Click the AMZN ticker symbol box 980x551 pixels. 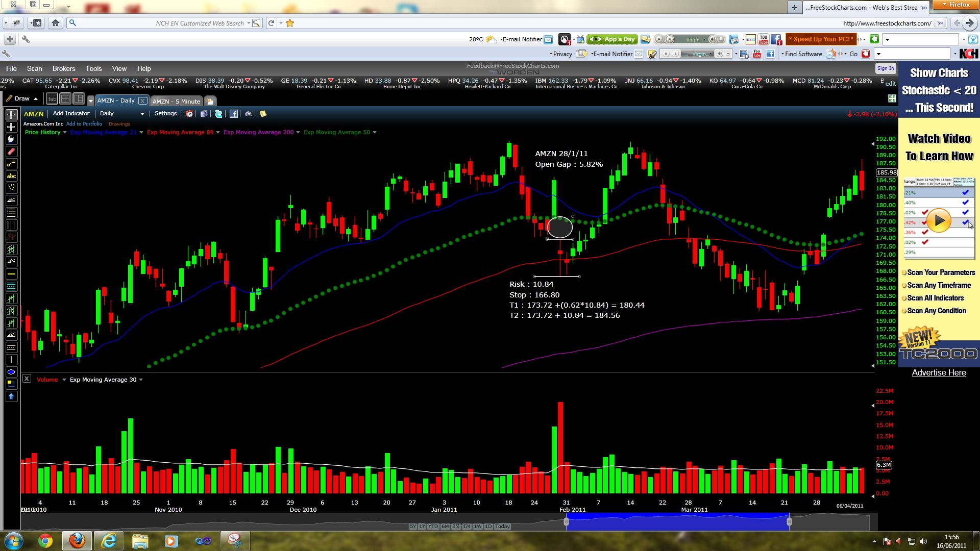[34, 114]
